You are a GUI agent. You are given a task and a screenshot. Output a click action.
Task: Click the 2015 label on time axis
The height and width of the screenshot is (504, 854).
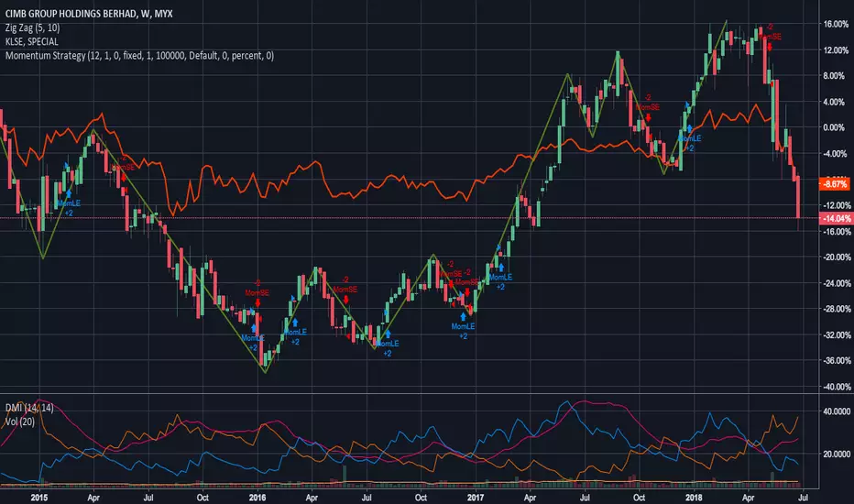[39, 498]
